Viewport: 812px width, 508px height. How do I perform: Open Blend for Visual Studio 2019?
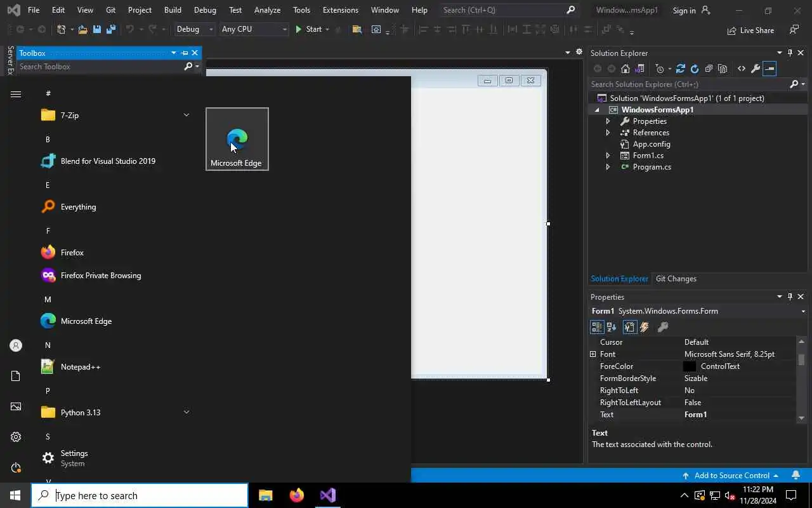(115, 161)
